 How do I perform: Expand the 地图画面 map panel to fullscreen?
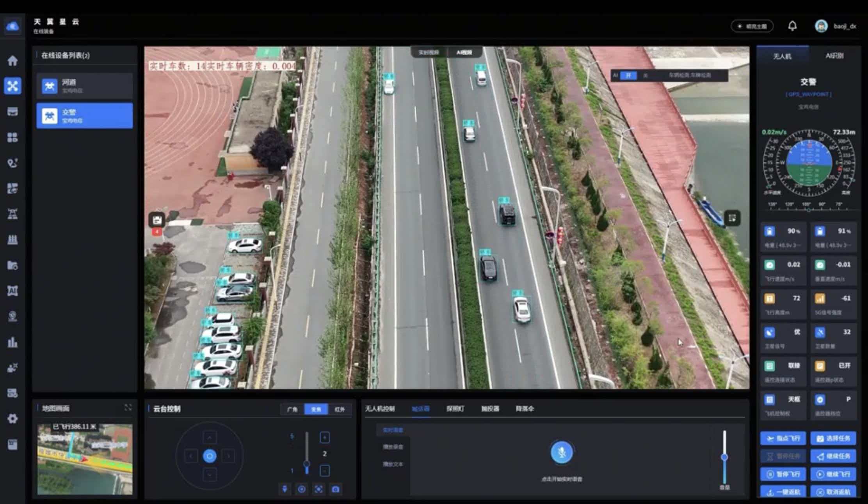[128, 408]
